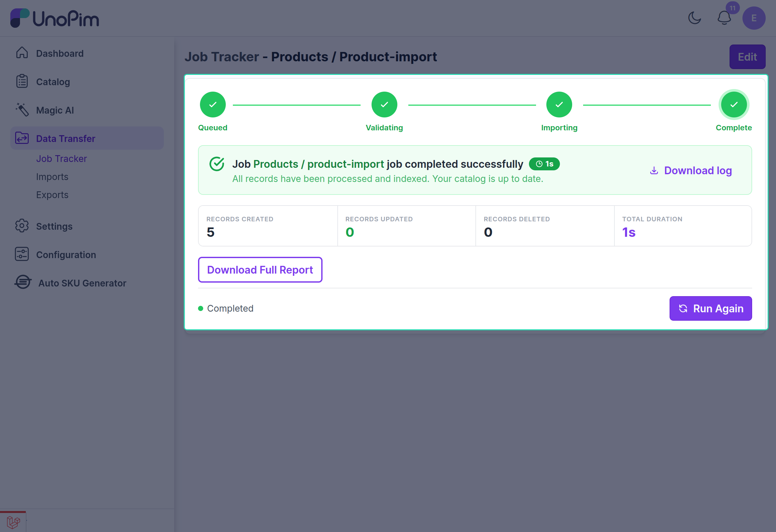Viewport: 776px width, 532px height.
Task: Click the Edit button
Action: (747, 57)
